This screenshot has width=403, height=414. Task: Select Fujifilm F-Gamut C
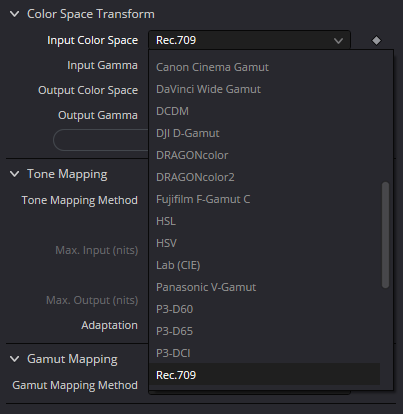tap(264, 199)
